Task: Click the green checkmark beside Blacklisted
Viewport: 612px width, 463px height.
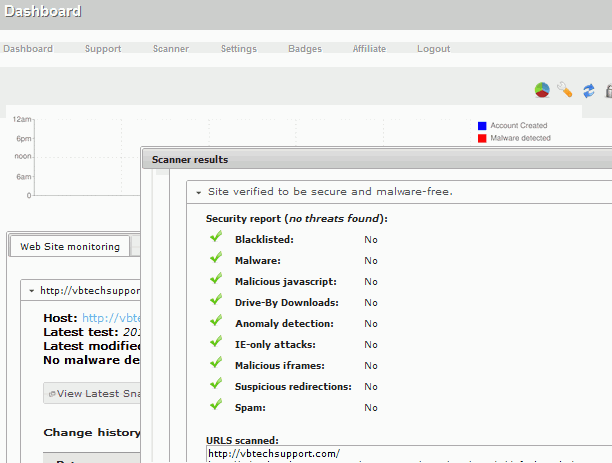Action: pos(215,238)
